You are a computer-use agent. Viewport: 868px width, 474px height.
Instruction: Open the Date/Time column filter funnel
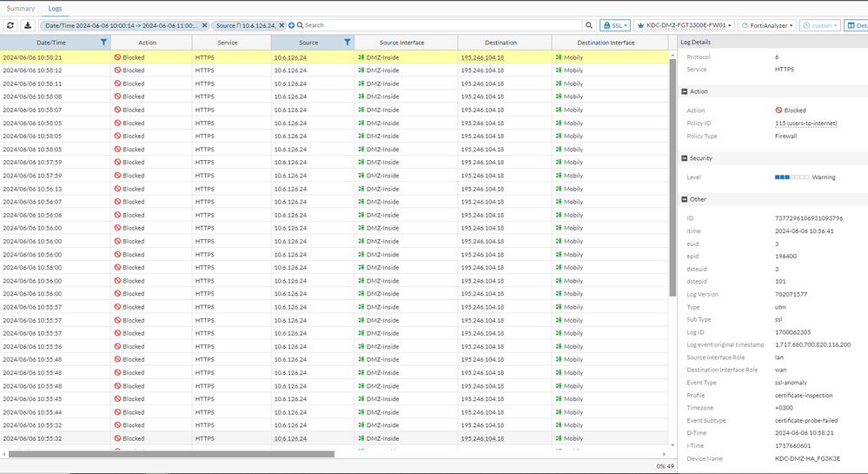point(104,43)
